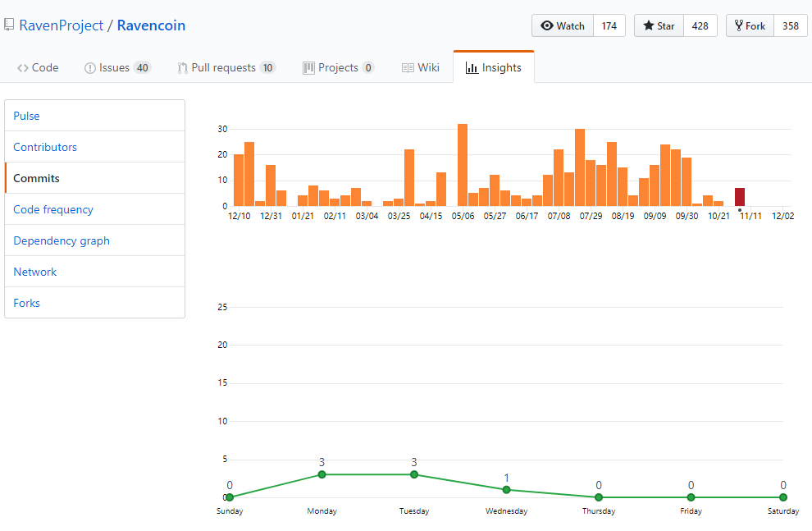Click the Watch button

tap(563, 25)
